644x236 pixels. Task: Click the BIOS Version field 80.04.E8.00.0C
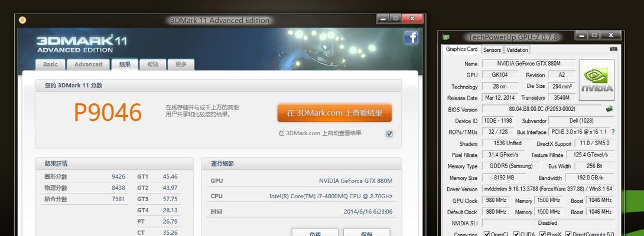click(x=542, y=109)
